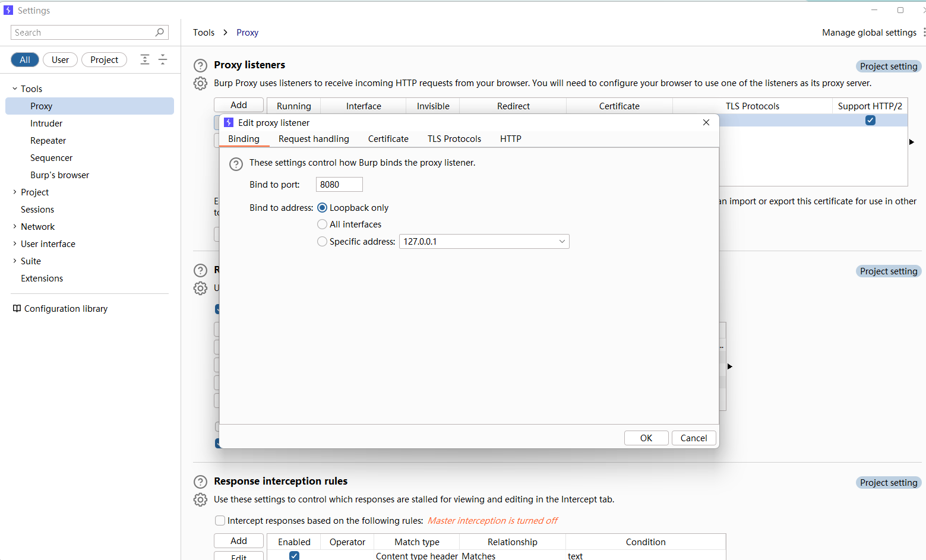This screenshot has width=926, height=560.
Task: Cancel the Edit proxy listener dialog
Action: [693, 438]
